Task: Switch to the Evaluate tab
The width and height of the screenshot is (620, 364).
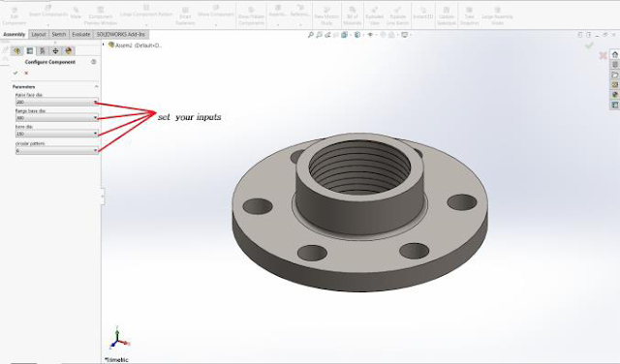Action: pos(81,35)
